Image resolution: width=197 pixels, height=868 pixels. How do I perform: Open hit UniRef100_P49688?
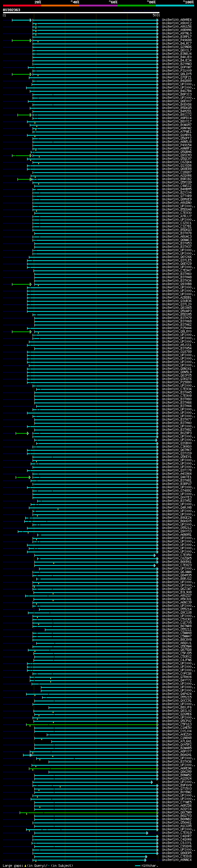[176, 40]
